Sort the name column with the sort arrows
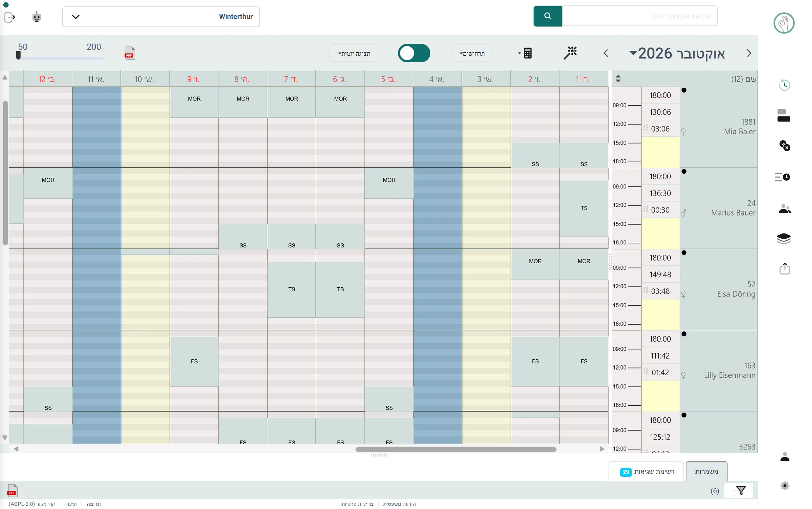Image resolution: width=812 pixels, height=509 pixels. point(618,79)
